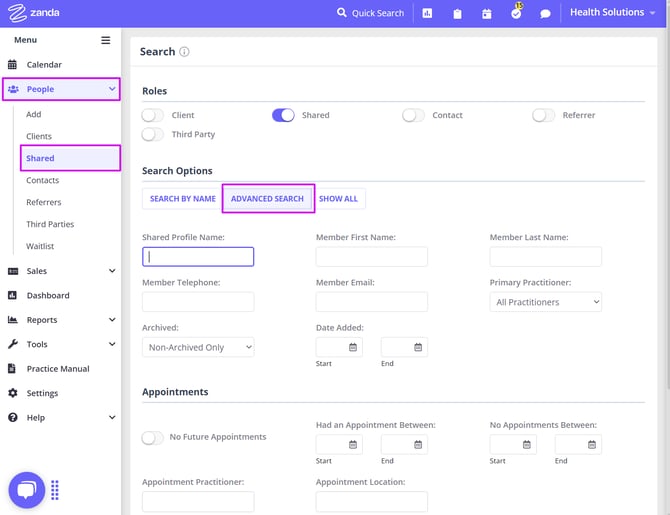The width and height of the screenshot is (670, 515).
Task: Click the Search help info icon
Action: tap(184, 52)
